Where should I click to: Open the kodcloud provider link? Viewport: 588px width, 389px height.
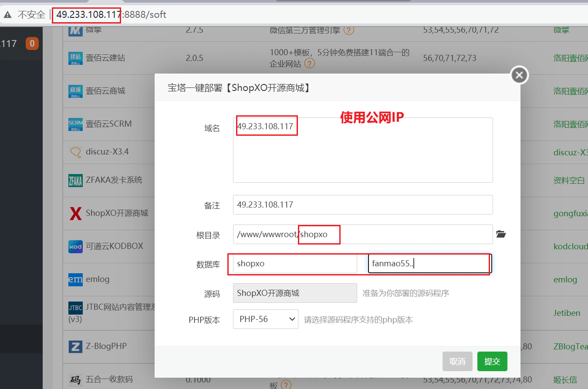pos(571,246)
